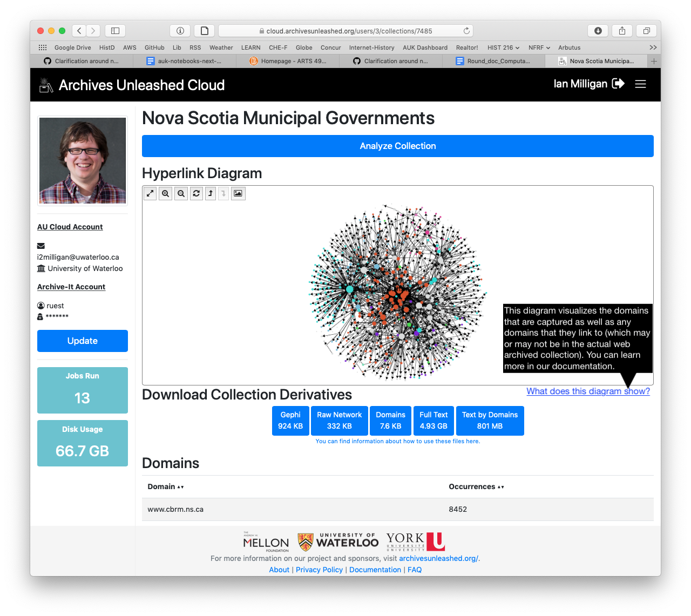Show more bookmarks overflow chevron
The image size is (691, 616).
point(653,48)
